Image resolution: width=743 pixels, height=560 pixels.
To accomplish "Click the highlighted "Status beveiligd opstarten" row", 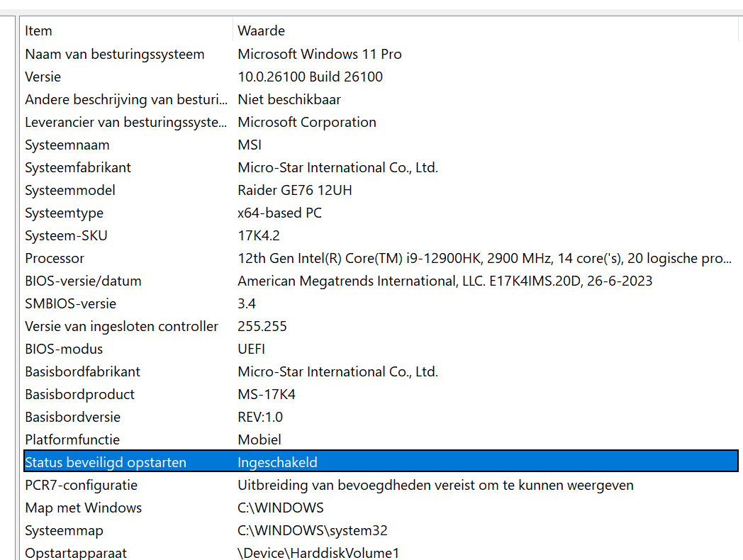I will (106, 462).
